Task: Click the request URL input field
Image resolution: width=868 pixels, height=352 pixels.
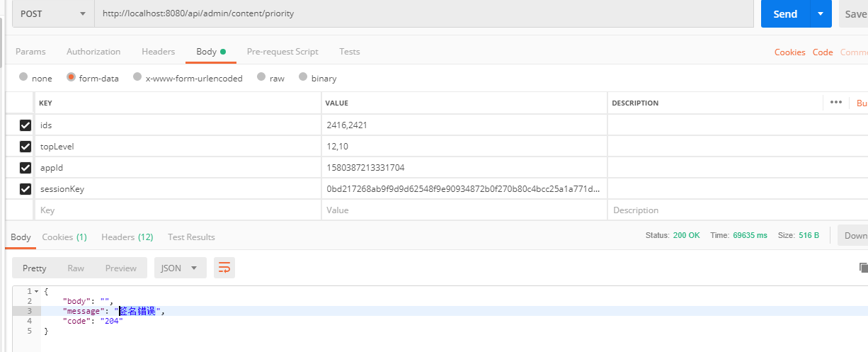Action: point(423,13)
